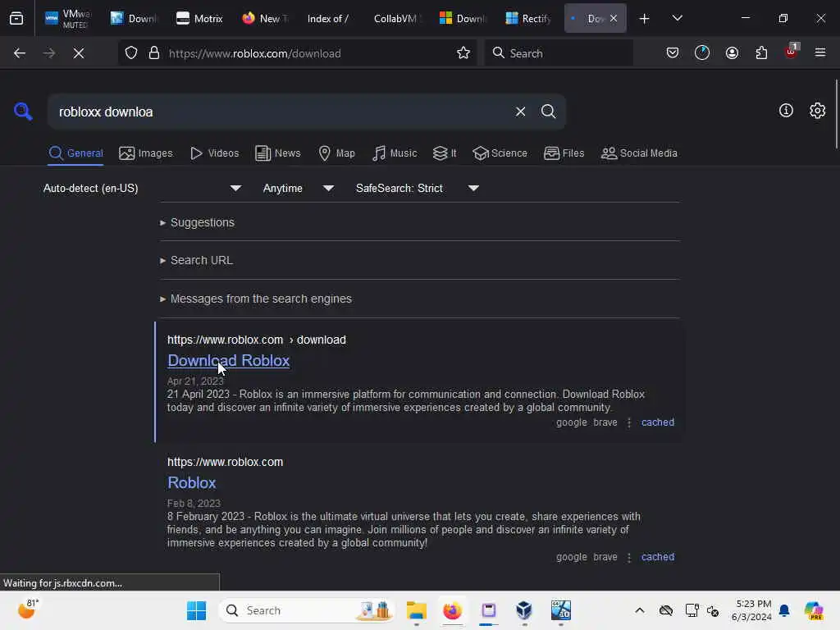The image size is (840, 630).
Task: Click the https://www.roblox.com result URL
Action: 225,462
